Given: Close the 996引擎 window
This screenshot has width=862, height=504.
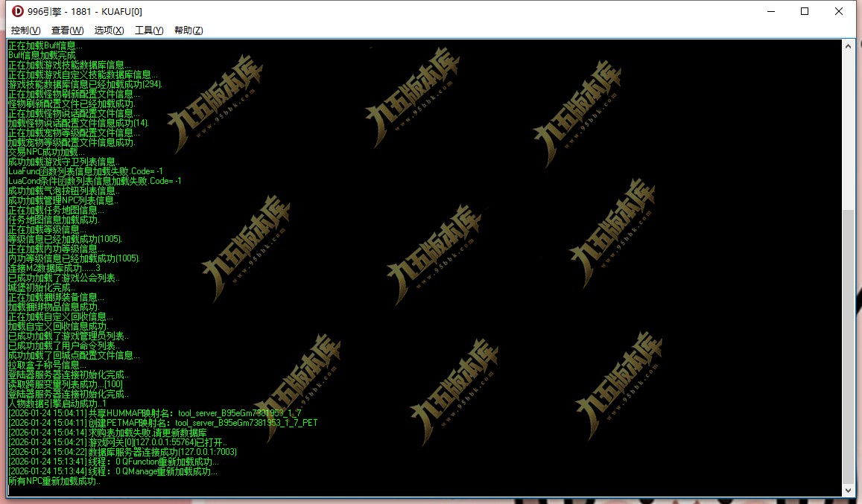Looking at the screenshot, I should (x=839, y=11).
